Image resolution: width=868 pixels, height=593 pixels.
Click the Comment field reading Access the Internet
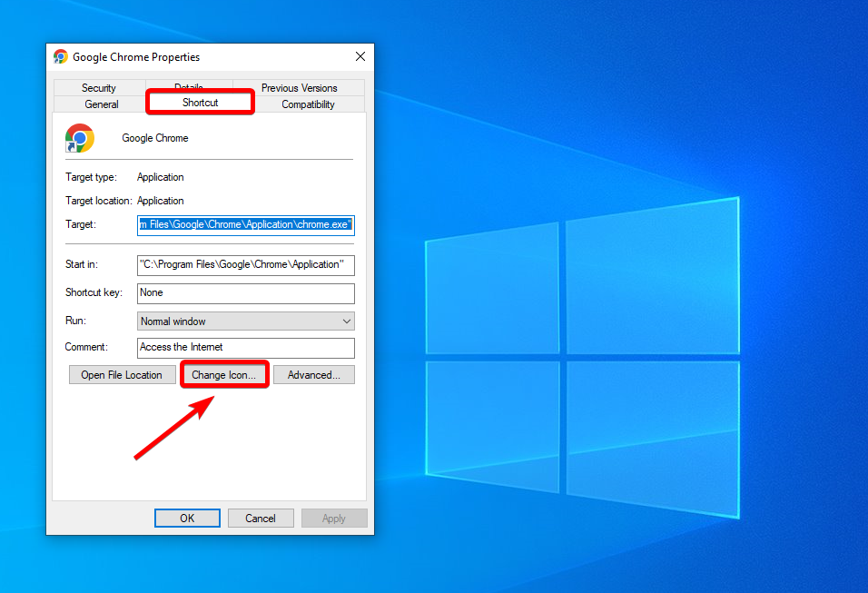tap(245, 348)
